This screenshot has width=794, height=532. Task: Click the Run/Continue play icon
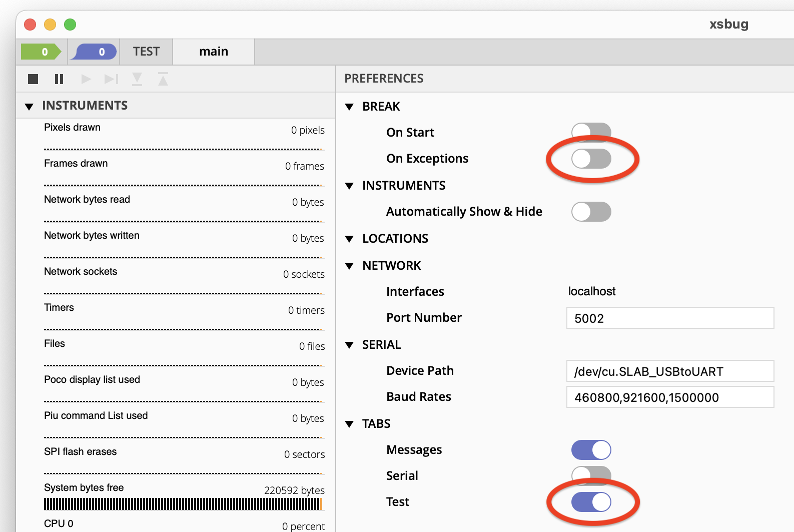pyautogui.click(x=86, y=79)
